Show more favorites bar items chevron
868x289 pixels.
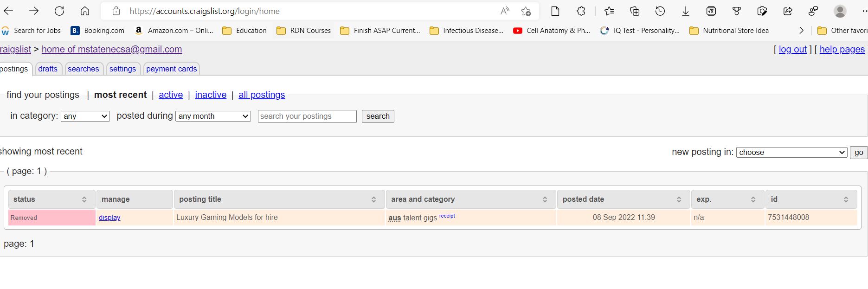click(801, 31)
